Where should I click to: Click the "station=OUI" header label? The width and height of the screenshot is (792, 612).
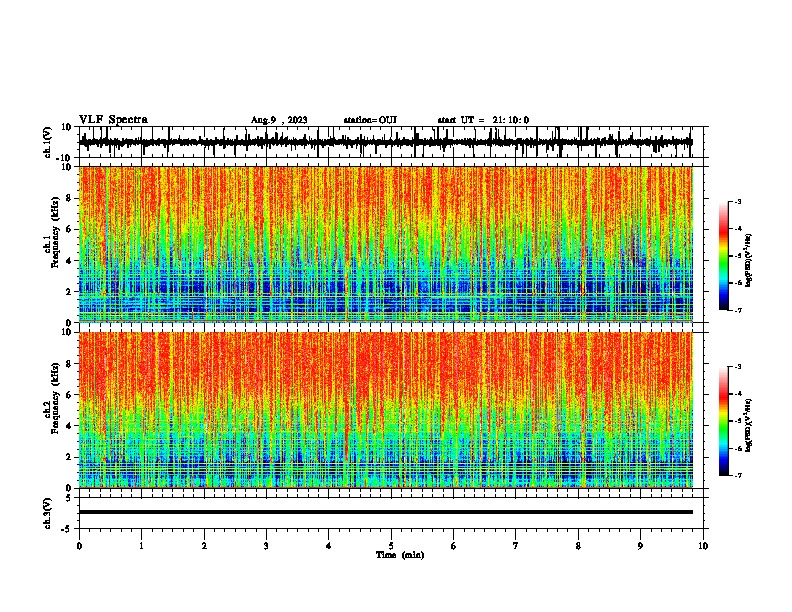pyautogui.click(x=370, y=120)
